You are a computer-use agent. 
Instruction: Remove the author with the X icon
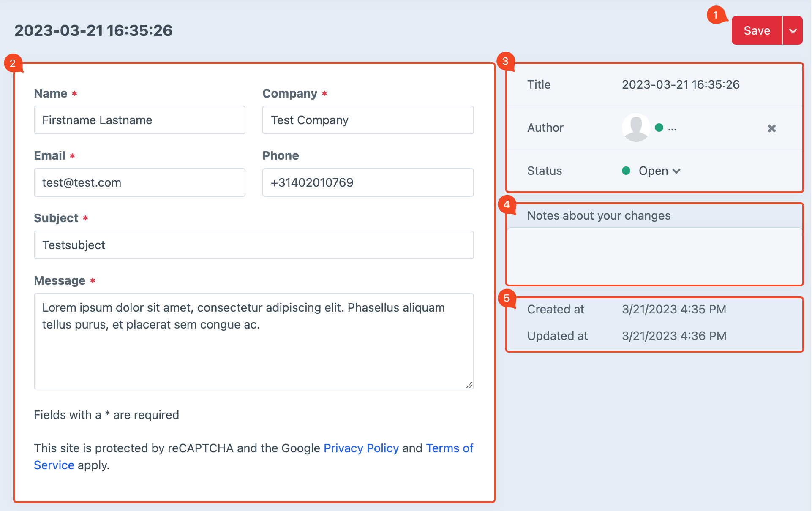(x=771, y=128)
